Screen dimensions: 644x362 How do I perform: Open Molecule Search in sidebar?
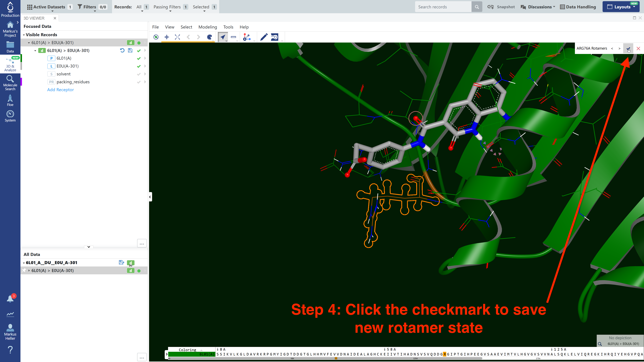(10, 83)
